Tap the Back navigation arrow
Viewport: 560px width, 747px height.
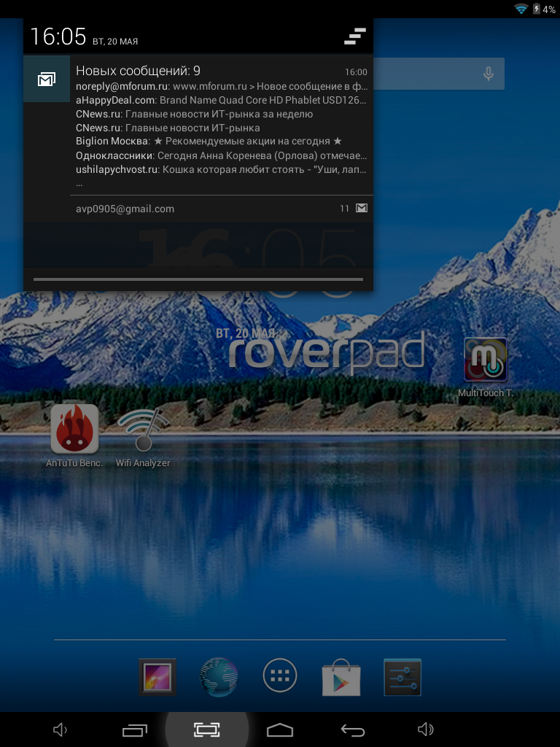click(353, 729)
